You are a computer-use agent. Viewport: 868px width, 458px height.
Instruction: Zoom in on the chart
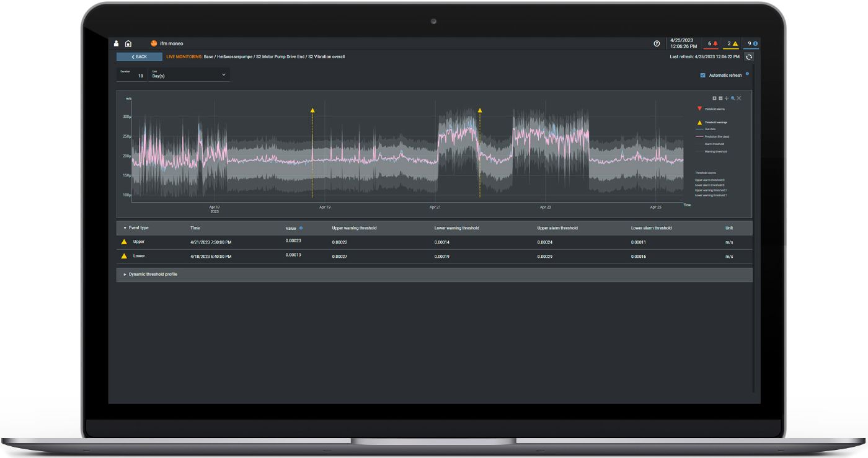[x=714, y=97]
